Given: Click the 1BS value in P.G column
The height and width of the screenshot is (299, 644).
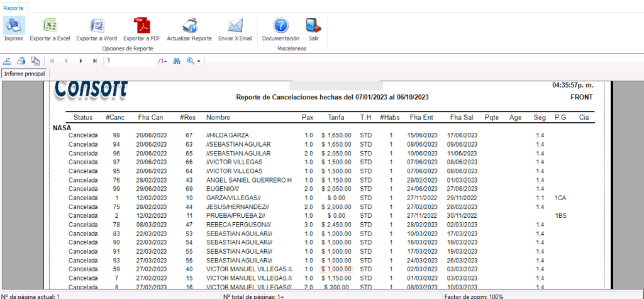Looking at the screenshot, I should pyautogui.click(x=560, y=215).
